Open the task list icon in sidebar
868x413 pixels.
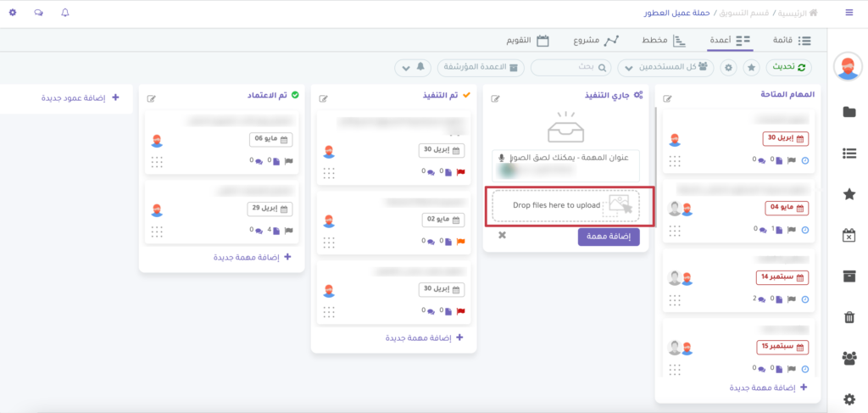849,153
